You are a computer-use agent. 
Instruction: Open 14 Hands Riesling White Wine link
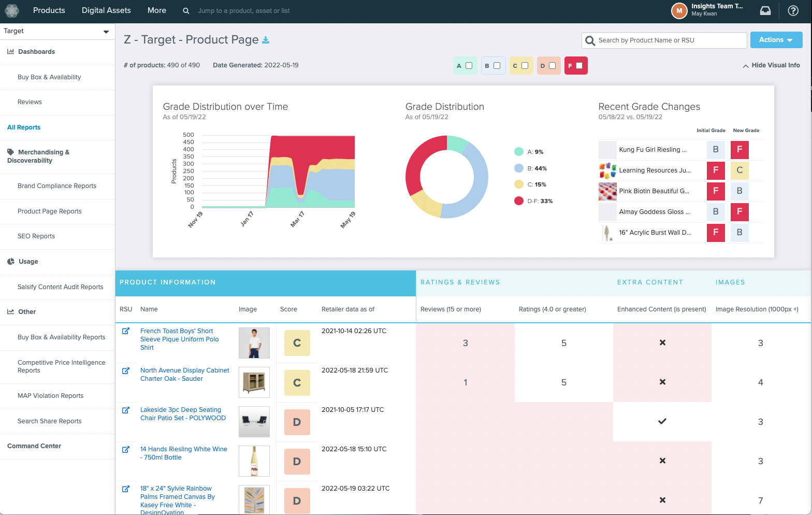[x=184, y=453]
